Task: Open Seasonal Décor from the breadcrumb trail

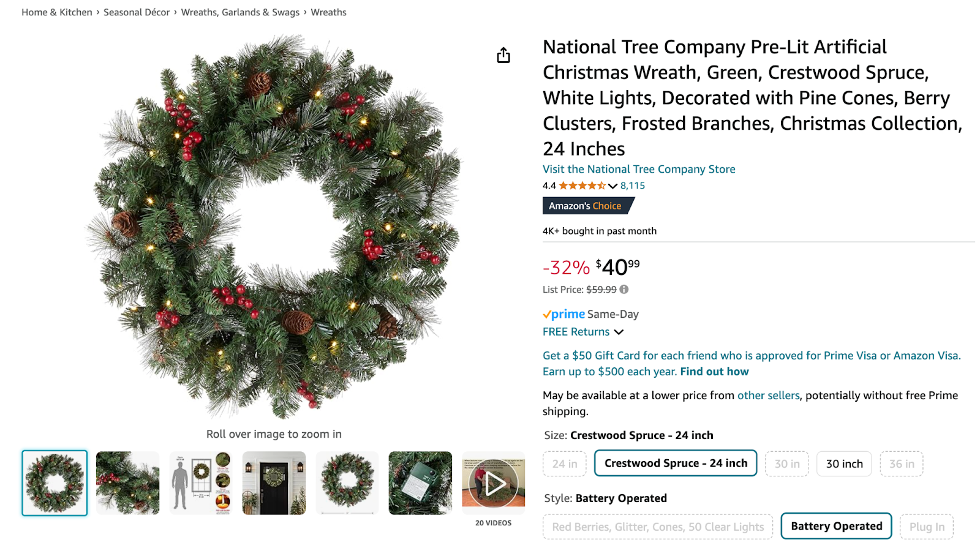Action: (137, 12)
